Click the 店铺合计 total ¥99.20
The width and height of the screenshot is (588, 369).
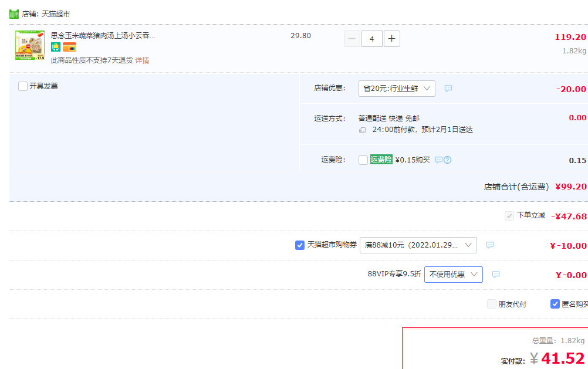tap(571, 187)
